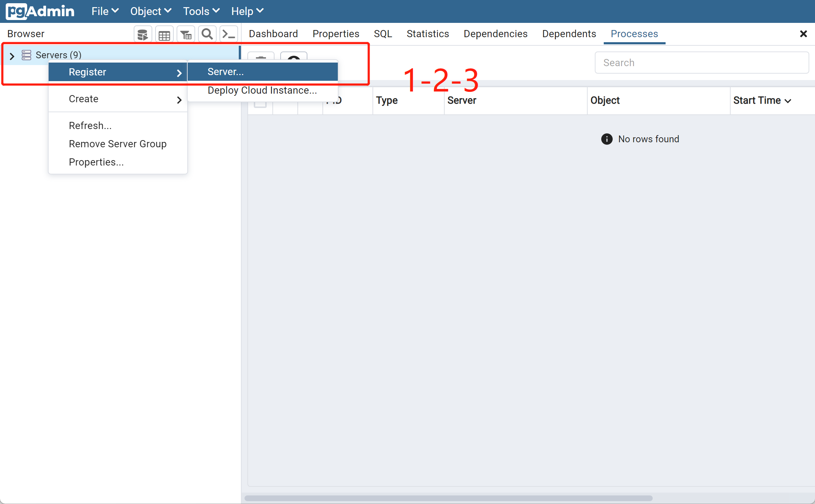
Task: Click Remove Server Group in context menu
Action: [x=118, y=144]
